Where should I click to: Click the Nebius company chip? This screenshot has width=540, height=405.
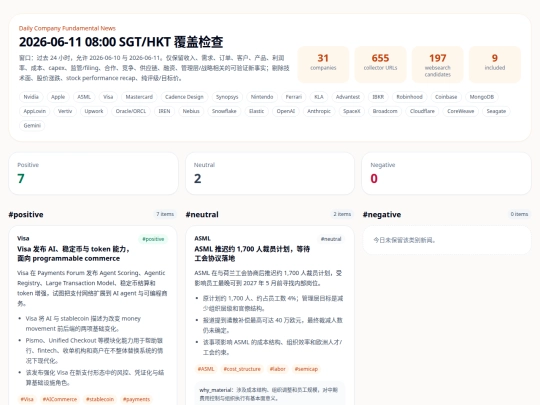[x=191, y=111]
